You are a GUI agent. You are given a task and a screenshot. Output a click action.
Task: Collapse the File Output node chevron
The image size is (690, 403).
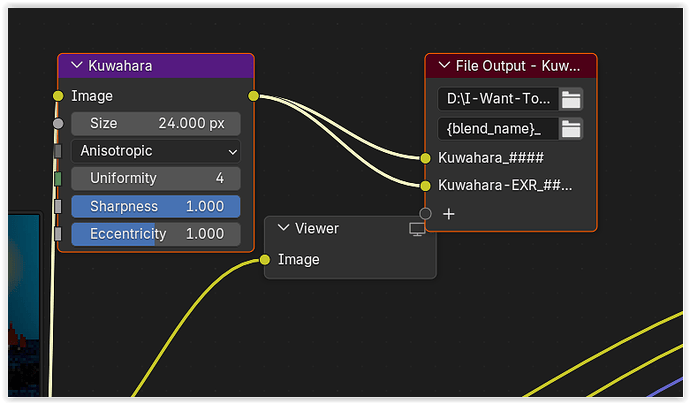[444, 66]
